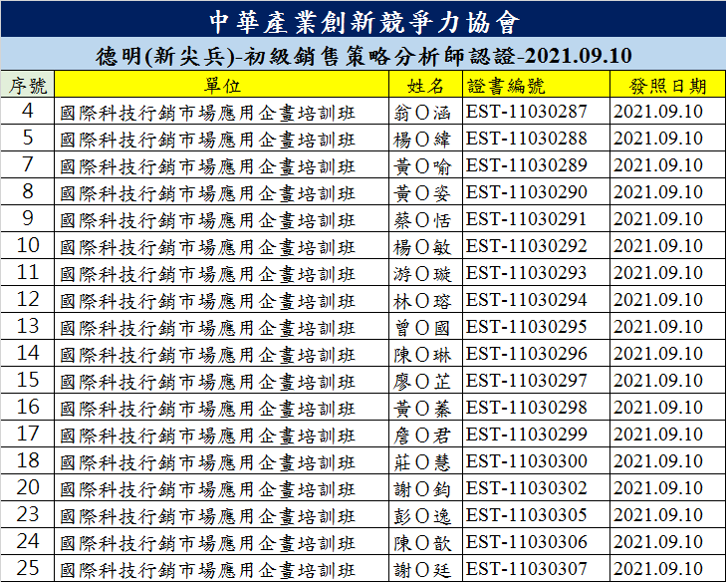Click the name 游O璇
Screen dimensions: 728x583
422,274
